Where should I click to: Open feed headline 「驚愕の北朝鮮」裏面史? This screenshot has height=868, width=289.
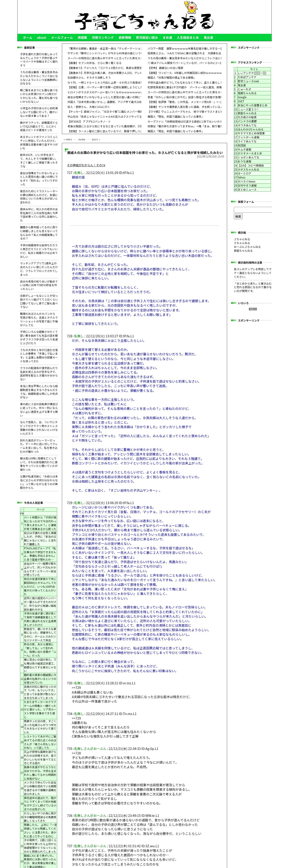105,49
